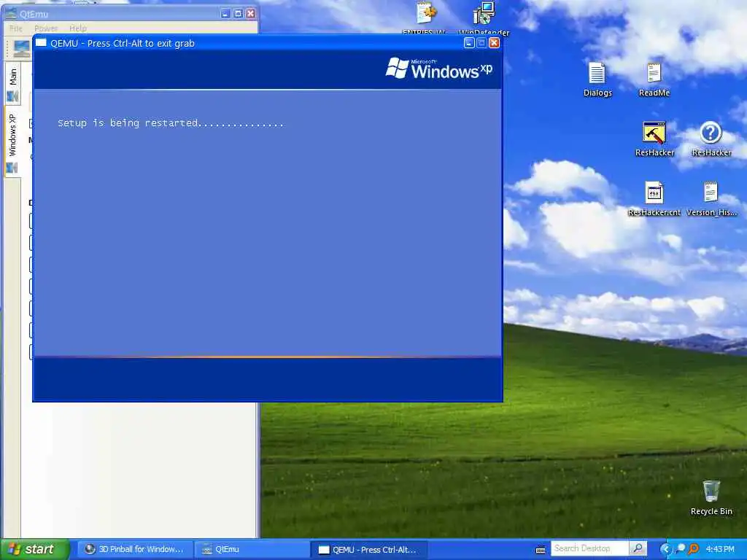The image size is (747, 560).
Task: Click inside the Search Desktop field
Action: click(x=589, y=548)
